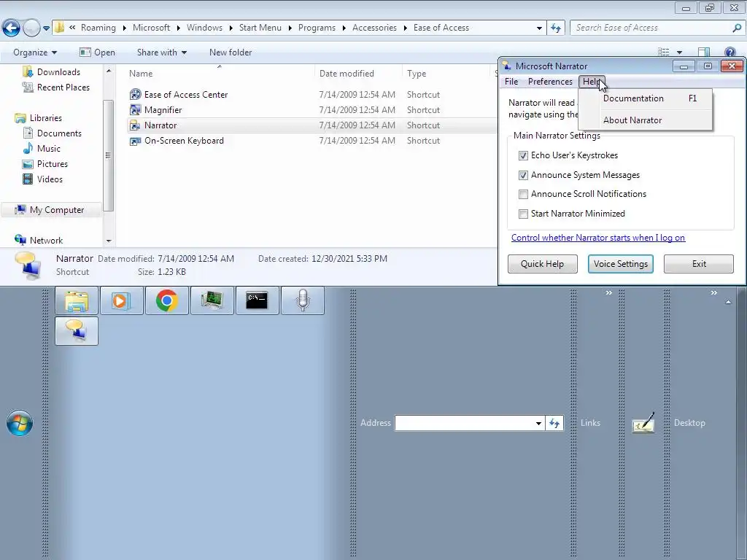Click the Exit button in Narrator

[x=699, y=264]
